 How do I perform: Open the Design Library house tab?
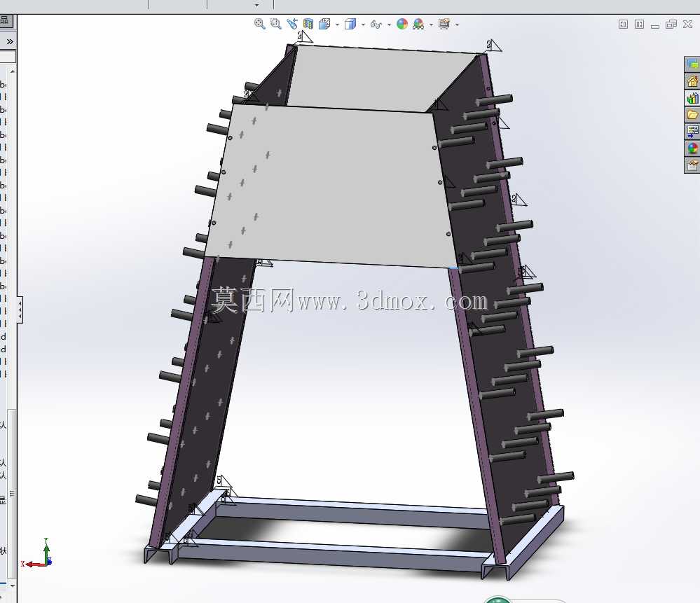click(692, 82)
